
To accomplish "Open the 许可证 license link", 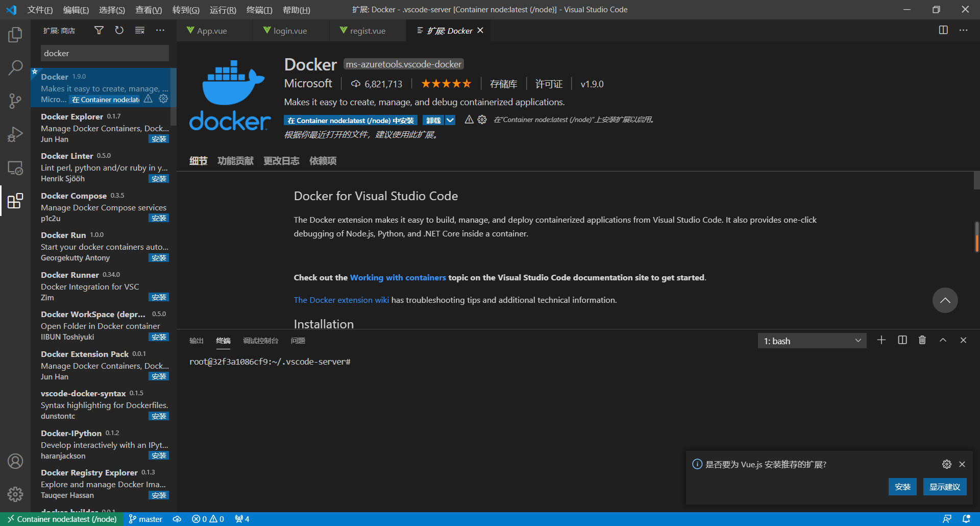I will 549,84.
